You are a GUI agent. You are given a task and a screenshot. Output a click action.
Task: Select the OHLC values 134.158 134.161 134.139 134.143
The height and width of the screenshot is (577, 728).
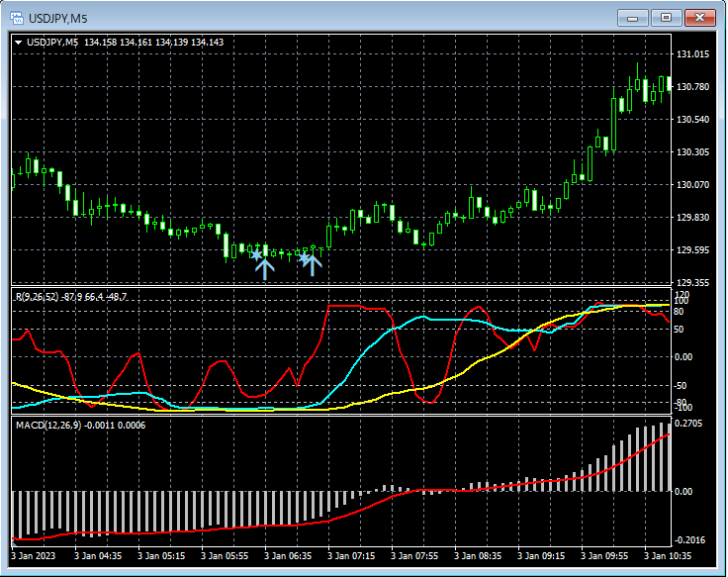[153, 43]
